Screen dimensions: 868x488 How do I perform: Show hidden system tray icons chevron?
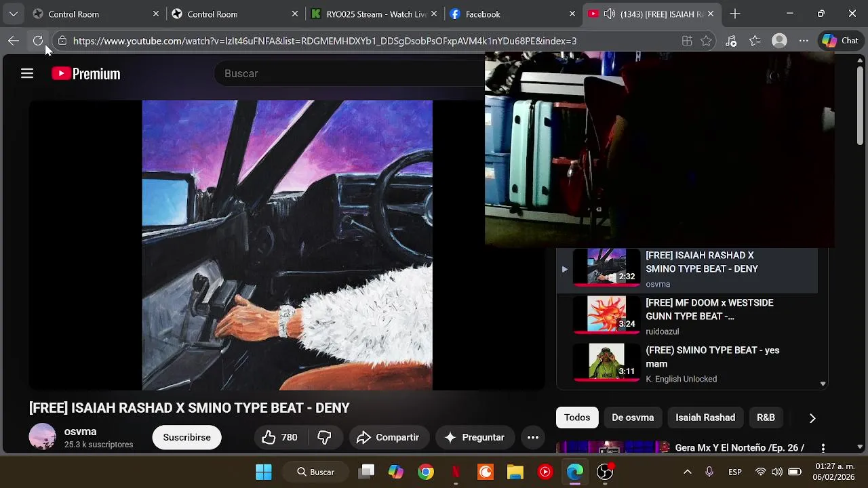(687, 472)
